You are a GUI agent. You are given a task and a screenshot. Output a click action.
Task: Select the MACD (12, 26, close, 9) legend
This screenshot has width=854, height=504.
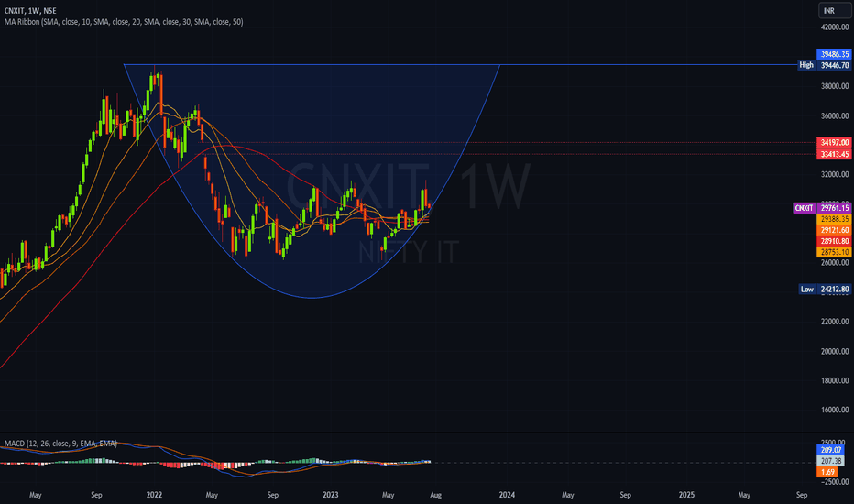coord(60,444)
